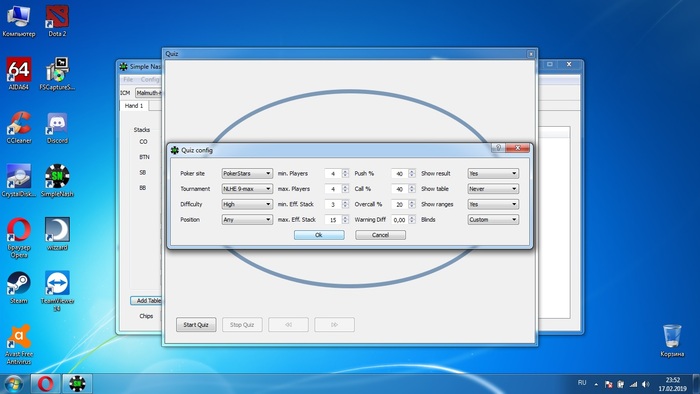Open the Tournament dropdown showing NLHE 9-max

247,189
